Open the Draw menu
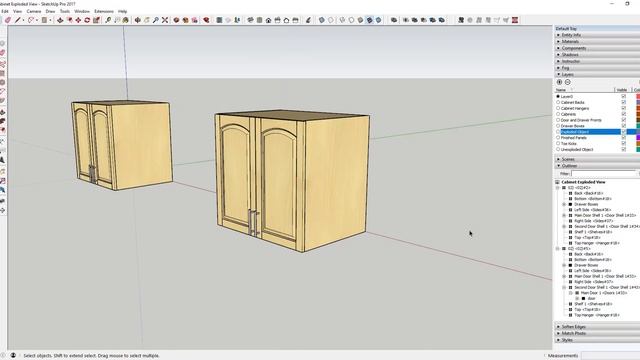Image resolution: width=640 pixels, height=360 pixels. click(50, 11)
